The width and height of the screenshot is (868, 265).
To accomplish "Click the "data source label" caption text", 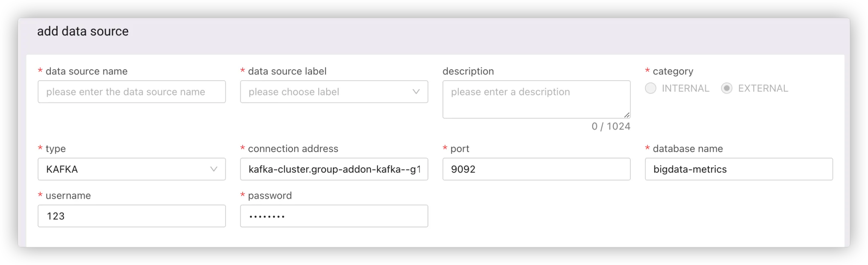I will point(287,71).
